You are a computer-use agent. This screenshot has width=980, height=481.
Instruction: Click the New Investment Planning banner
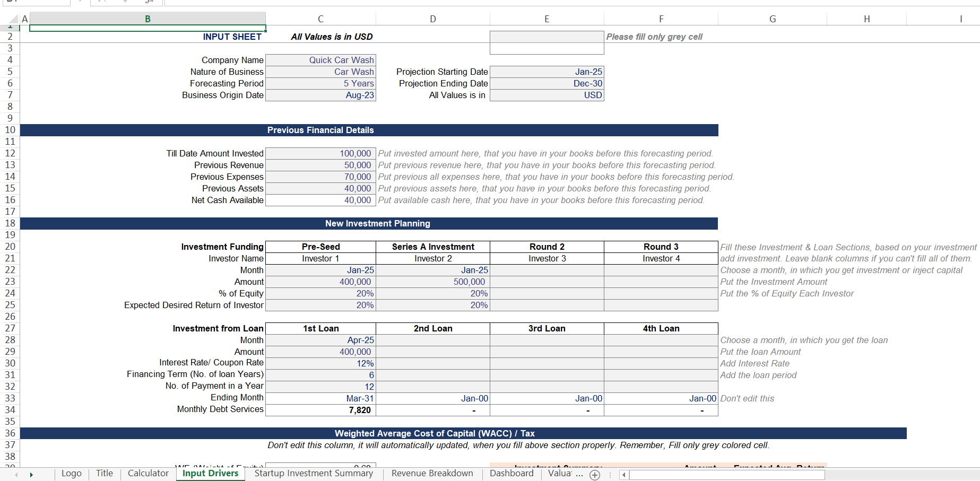[369, 223]
